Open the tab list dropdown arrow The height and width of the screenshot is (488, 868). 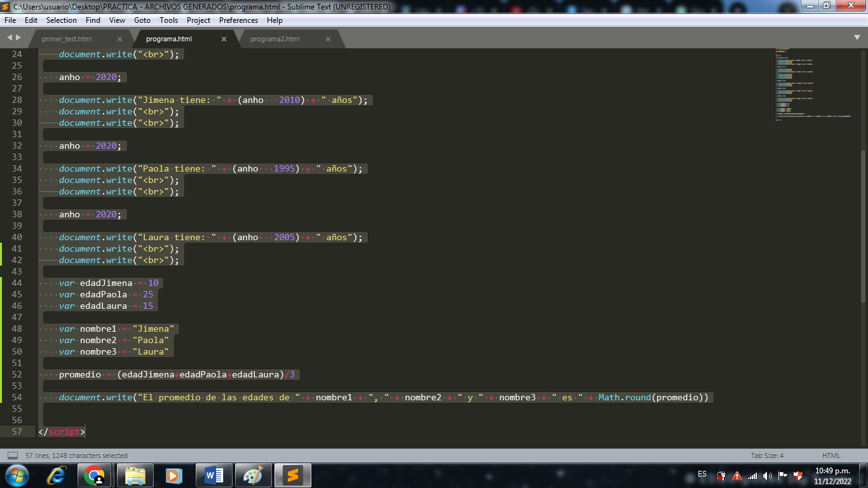pos(857,38)
